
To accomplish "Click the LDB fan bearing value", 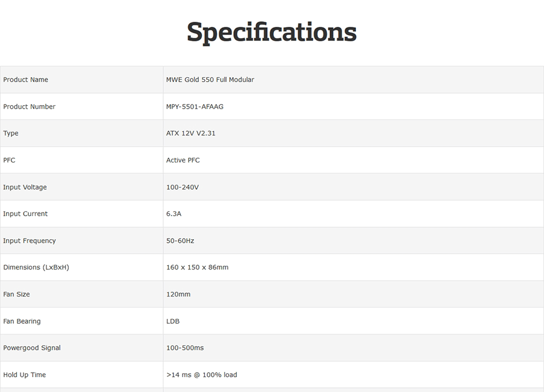I will pos(173,321).
